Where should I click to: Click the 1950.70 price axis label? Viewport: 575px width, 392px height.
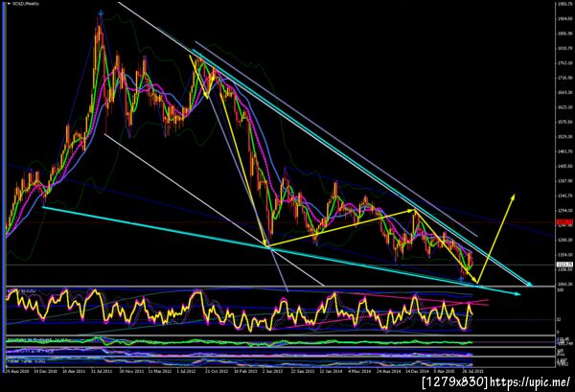pos(565,4)
